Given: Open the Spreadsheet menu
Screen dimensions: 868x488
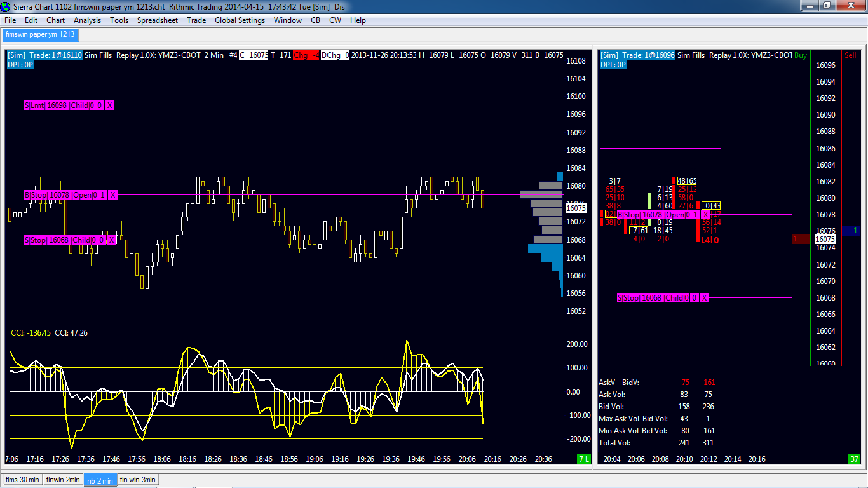Looking at the screenshot, I should [158, 20].
